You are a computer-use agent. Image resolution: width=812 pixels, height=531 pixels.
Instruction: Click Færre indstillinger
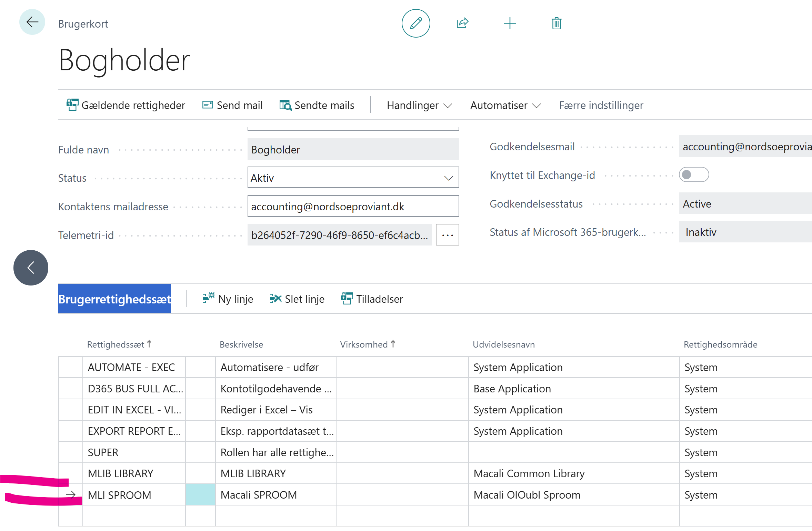[x=601, y=105]
